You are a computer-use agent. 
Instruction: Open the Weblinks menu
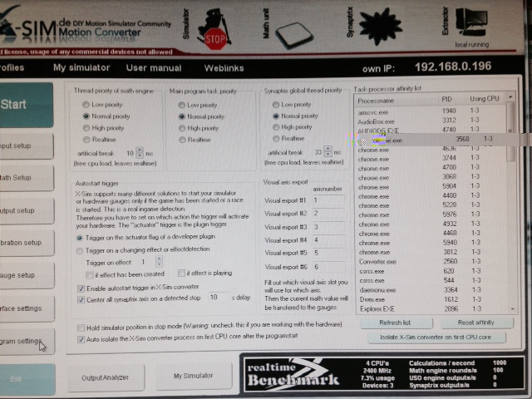[x=224, y=67]
